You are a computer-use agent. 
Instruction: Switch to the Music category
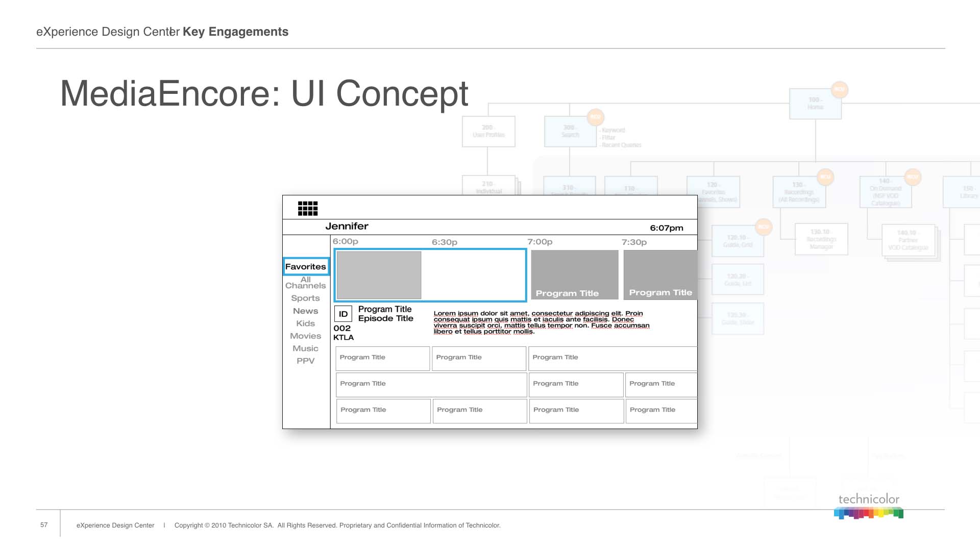[305, 348]
